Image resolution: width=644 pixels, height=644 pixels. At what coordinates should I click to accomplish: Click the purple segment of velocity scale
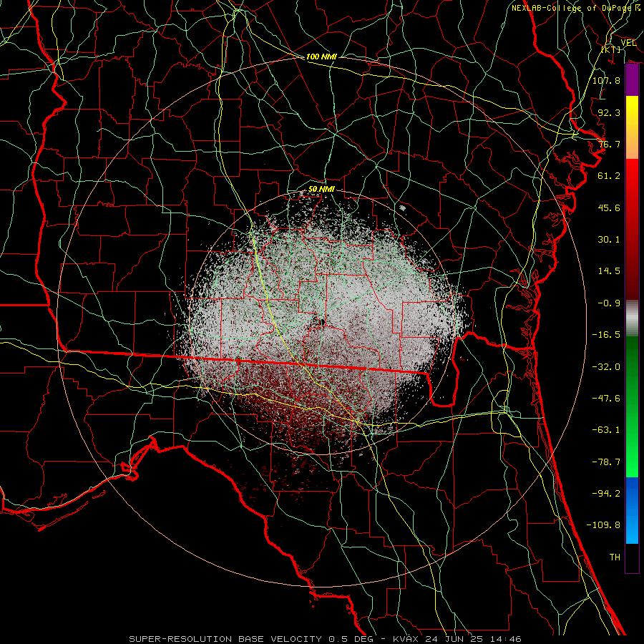[x=632, y=80]
